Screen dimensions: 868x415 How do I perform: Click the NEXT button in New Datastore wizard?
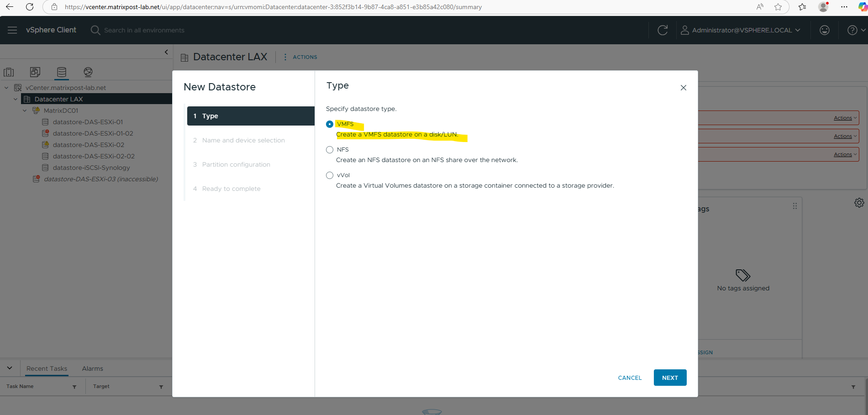[669, 378]
